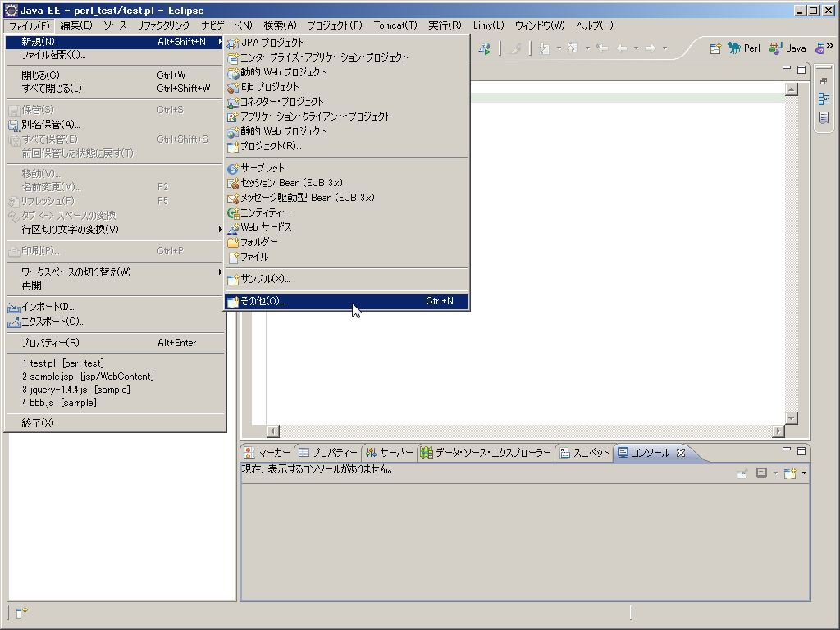Select インポート(I)... in File menu
This screenshot has height=630, width=840.
pyautogui.click(x=115, y=307)
